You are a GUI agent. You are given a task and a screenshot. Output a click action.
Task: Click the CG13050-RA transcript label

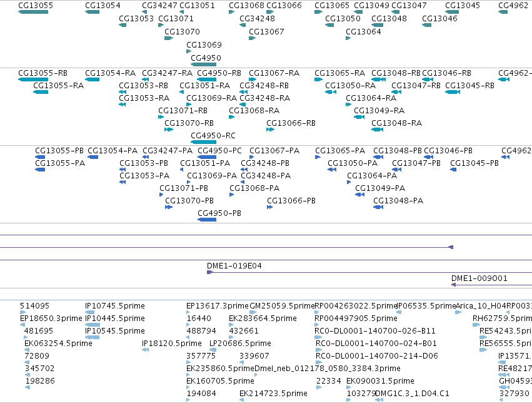coord(351,86)
